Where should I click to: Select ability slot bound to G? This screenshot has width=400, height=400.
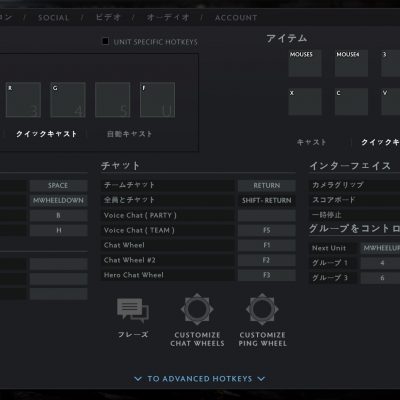pyautogui.click(x=68, y=100)
